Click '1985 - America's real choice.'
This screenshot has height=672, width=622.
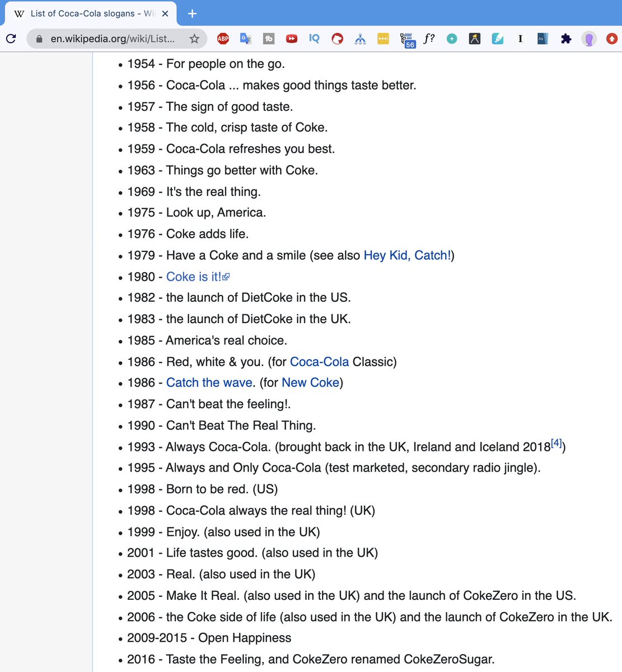tap(207, 340)
